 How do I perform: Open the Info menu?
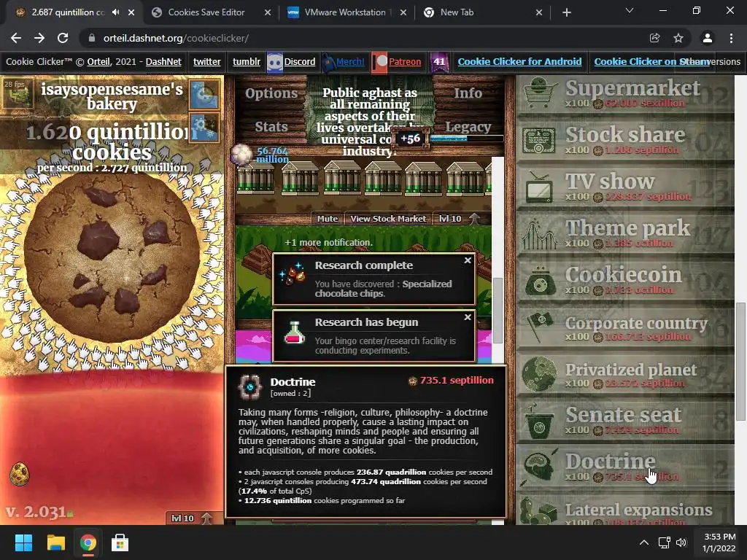click(468, 93)
